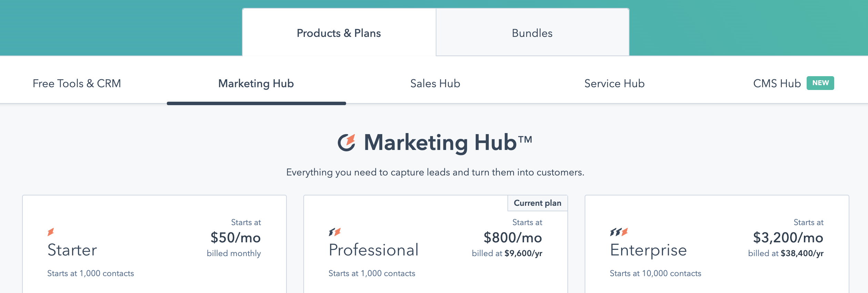This screenshot has height=293, width=868.
Task: Open the Service Hub section
Action: click(614, 83)
